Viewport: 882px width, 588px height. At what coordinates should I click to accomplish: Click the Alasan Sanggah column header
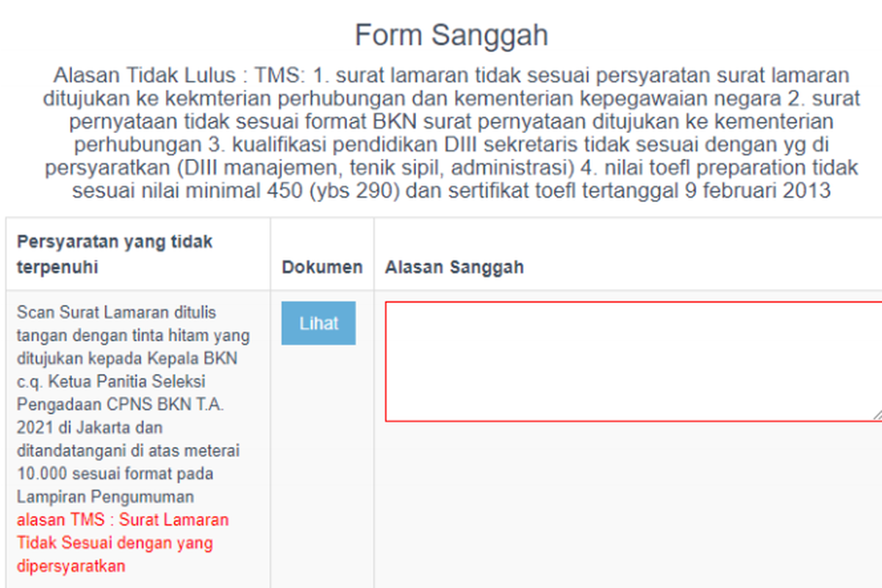(454, 267)
